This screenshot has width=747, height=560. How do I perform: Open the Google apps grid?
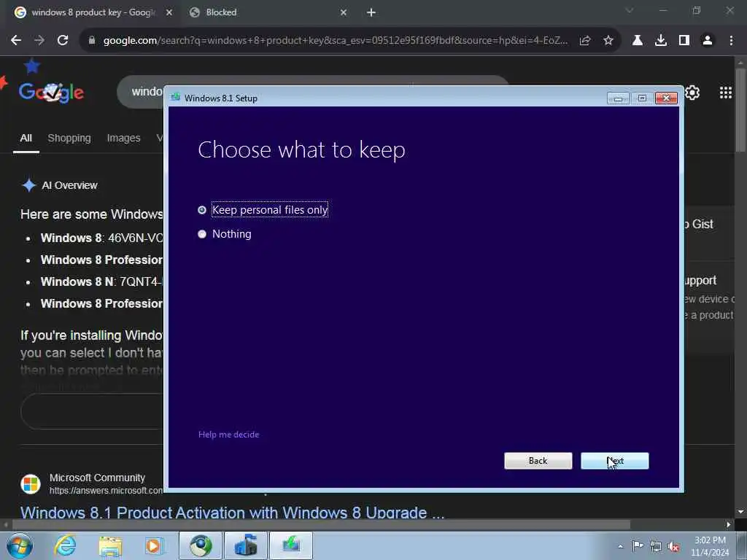click(x=726, y=93)
